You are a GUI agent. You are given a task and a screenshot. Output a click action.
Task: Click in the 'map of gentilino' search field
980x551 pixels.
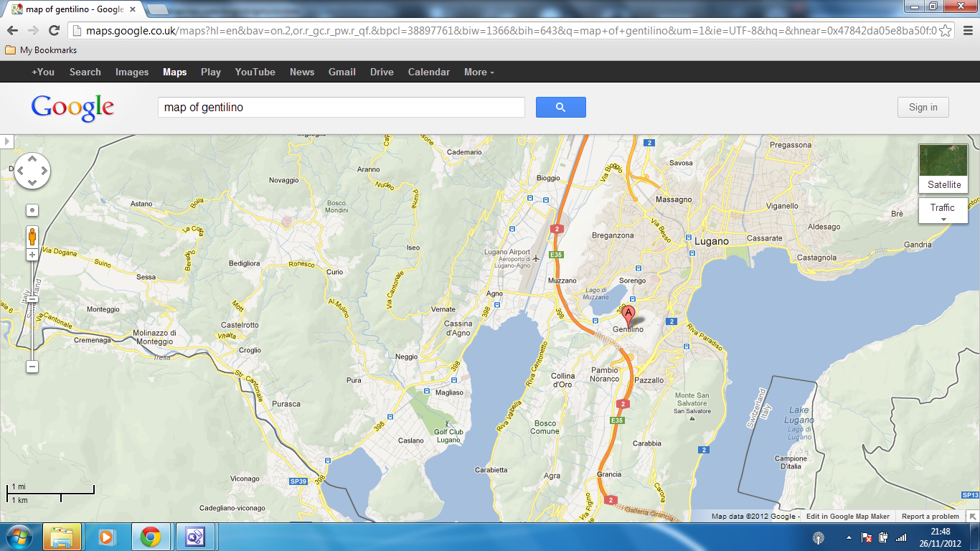[341, 108]
